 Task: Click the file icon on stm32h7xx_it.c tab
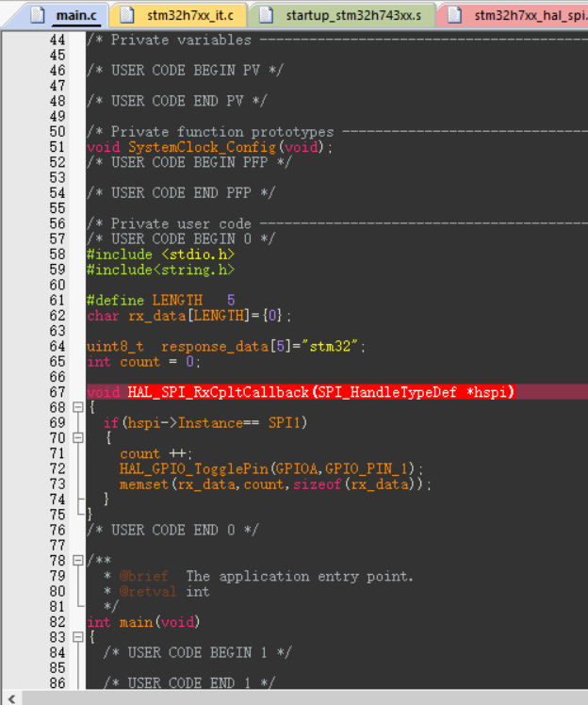[127, 15]
